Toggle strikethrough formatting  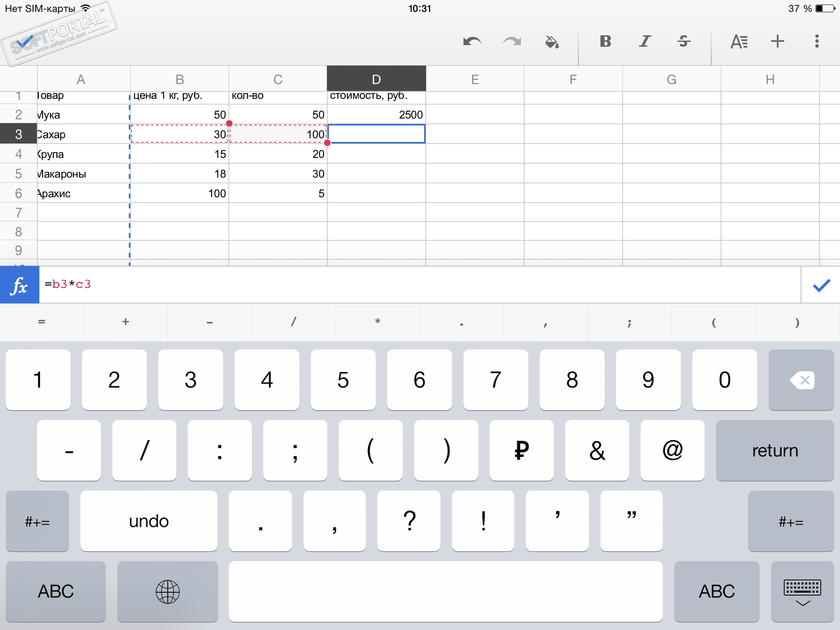(x=684, y=41)
